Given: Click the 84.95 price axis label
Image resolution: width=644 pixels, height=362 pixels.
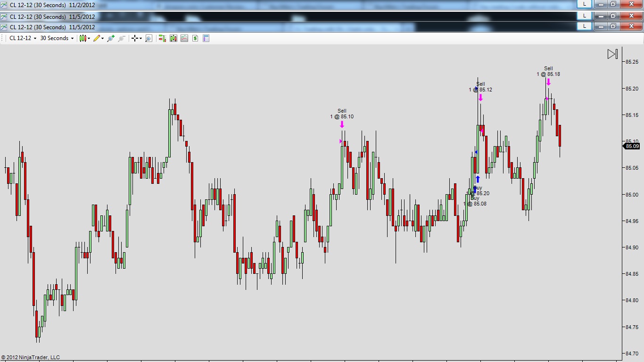Looking at the screenshot, I should tap(632, 221).
